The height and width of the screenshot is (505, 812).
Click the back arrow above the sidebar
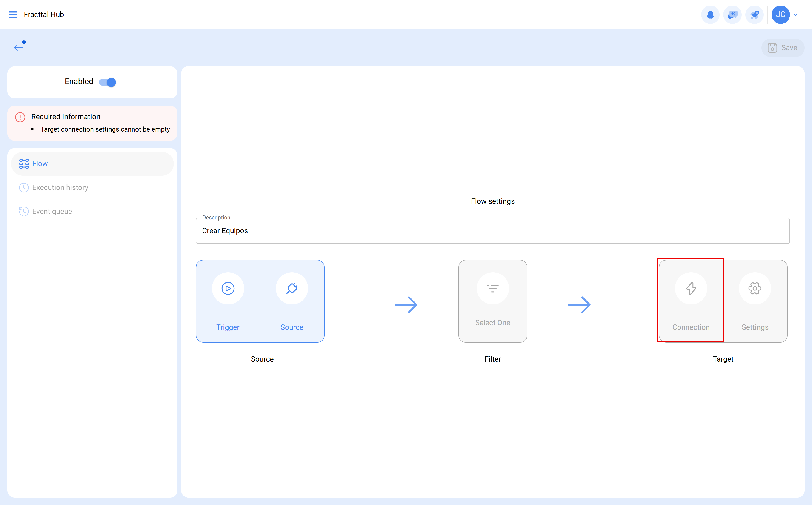click(18, 47)
